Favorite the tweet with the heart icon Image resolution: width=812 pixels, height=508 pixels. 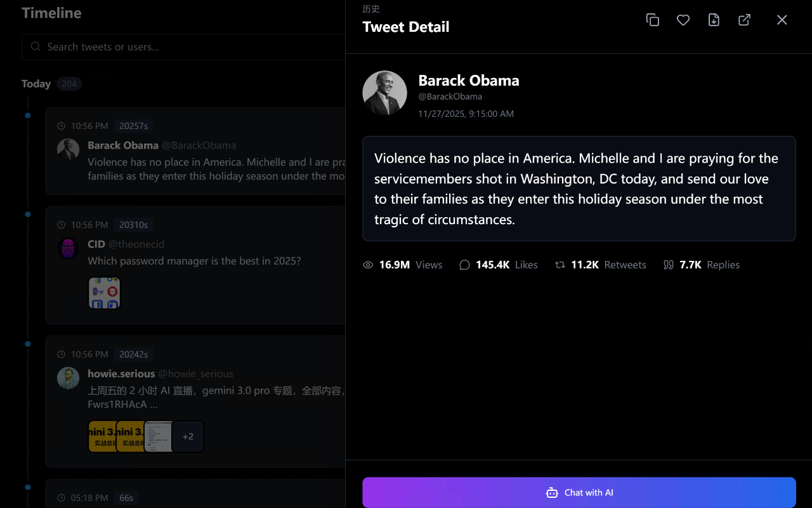683,20
